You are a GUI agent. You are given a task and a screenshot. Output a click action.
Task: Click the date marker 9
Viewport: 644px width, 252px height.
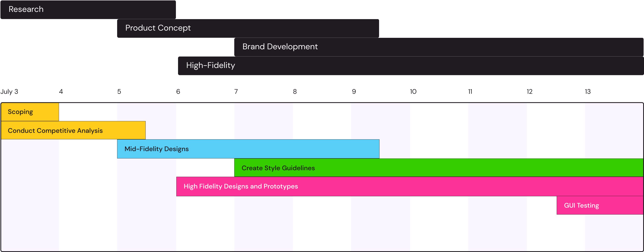click(x=354, y=92)
